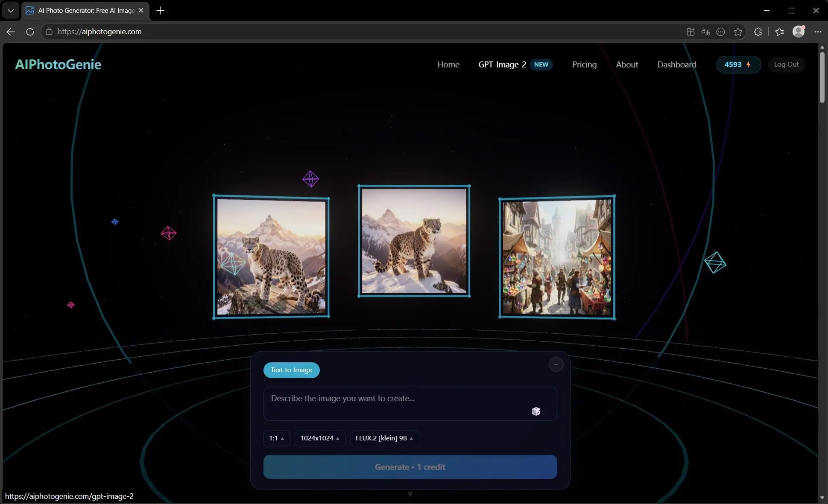This screenshot has height=504, width=828.
Task: Click the page vertical scrollbar thumb
Action: pyautogui.click(x=822, y=77)
